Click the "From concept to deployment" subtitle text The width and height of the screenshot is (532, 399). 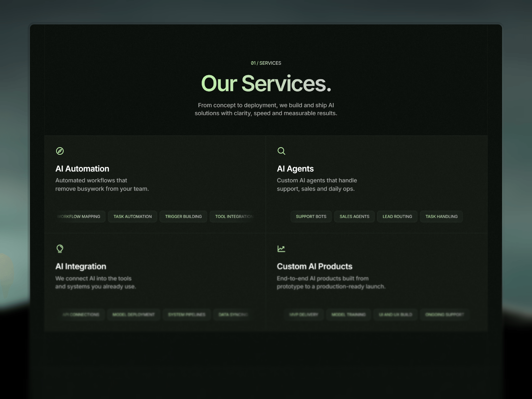click(266, 109)
